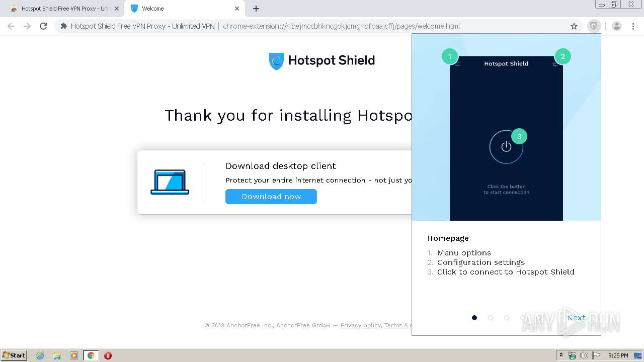Click 'Click the button to start connection' text

pyautogui.click(x=506, y=190)
